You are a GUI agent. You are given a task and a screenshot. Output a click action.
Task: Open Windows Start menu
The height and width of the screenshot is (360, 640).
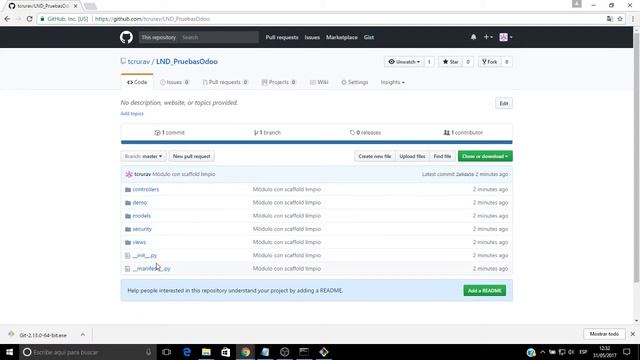click(9, 352)
